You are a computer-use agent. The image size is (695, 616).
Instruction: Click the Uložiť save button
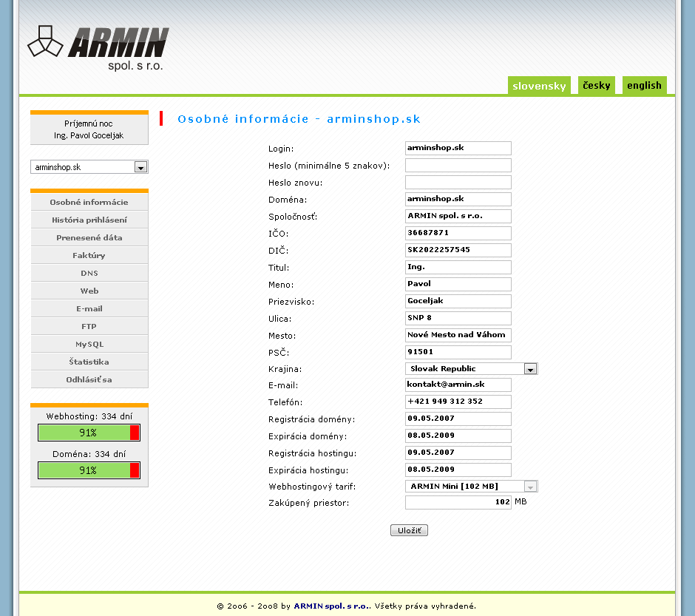pyautogui.click(x=409, y=530)
